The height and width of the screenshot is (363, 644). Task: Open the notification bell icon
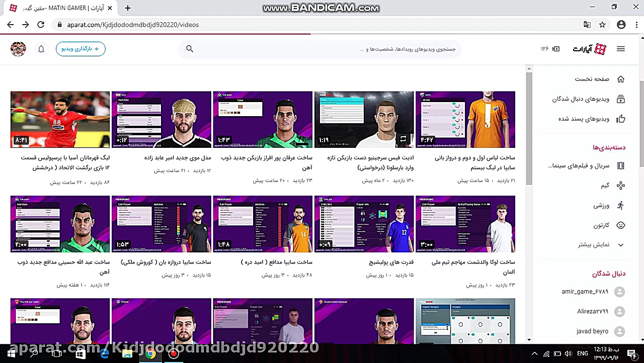click(41, 49)
